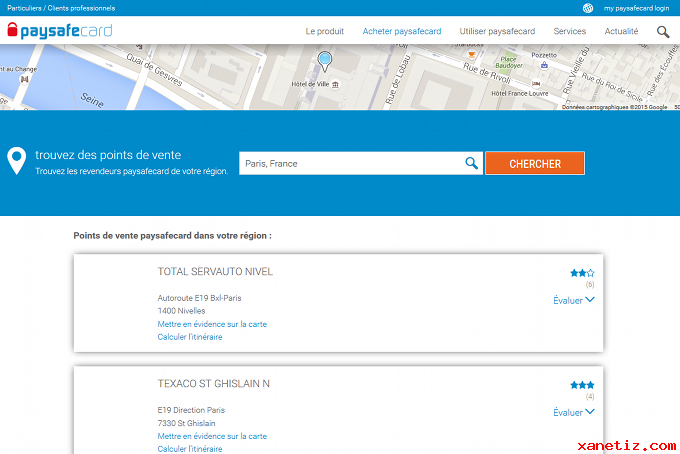Click the Seine label on the map
Screen dimensions: 680x454
[92, 100]
